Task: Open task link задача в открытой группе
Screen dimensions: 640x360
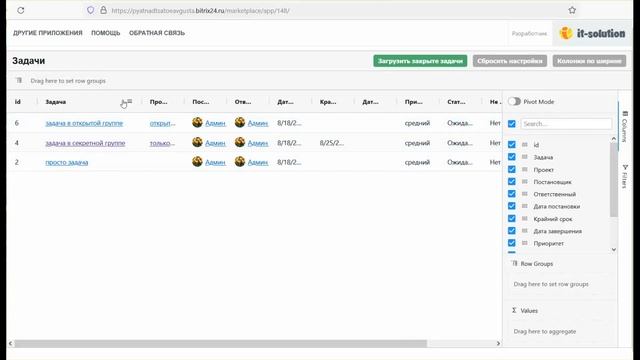Action: pyautogui.click(x=84, y=123)
